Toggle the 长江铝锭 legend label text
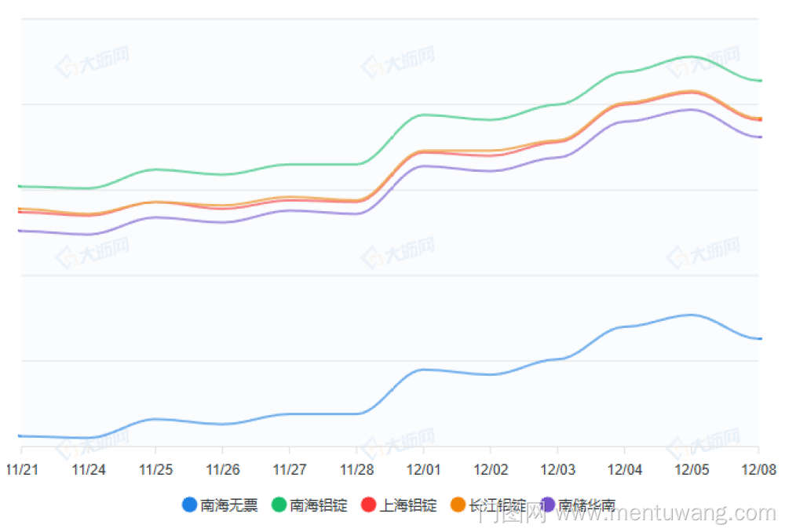The width and height of the screenshot is (785, 532). tap(498, 505)
